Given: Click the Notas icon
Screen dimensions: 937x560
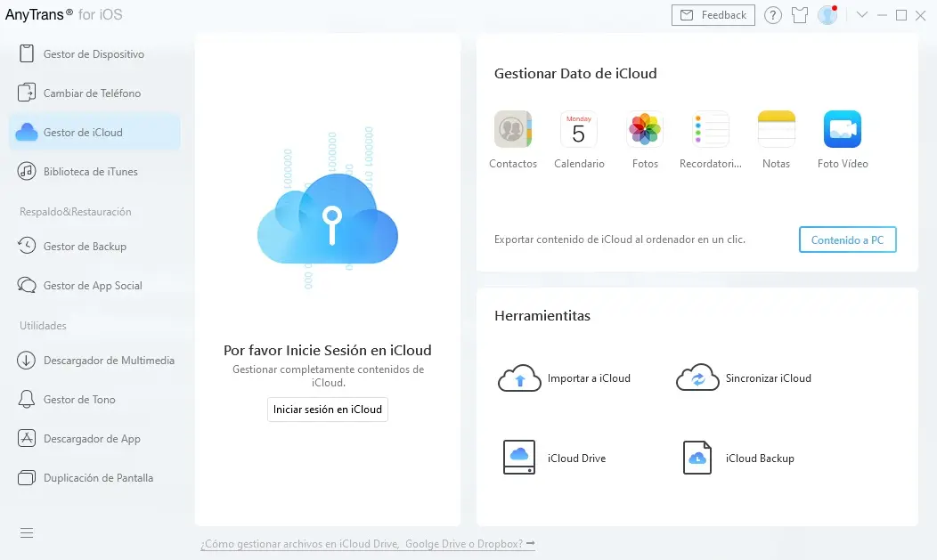Looking at the screenshot, I should click(777, 129).
